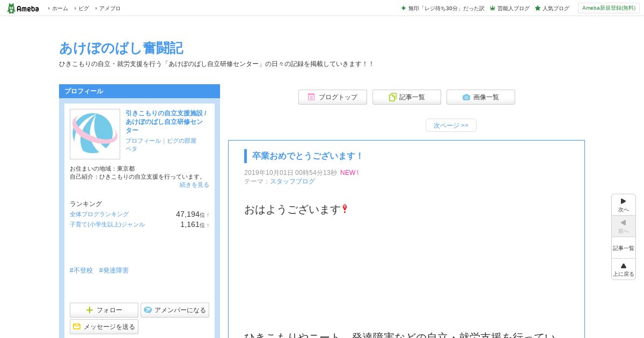This screenshot has width=644, height=338.
Task: Click the ブログトップ button
Action: pyautogui.click(x=333, y=97)
